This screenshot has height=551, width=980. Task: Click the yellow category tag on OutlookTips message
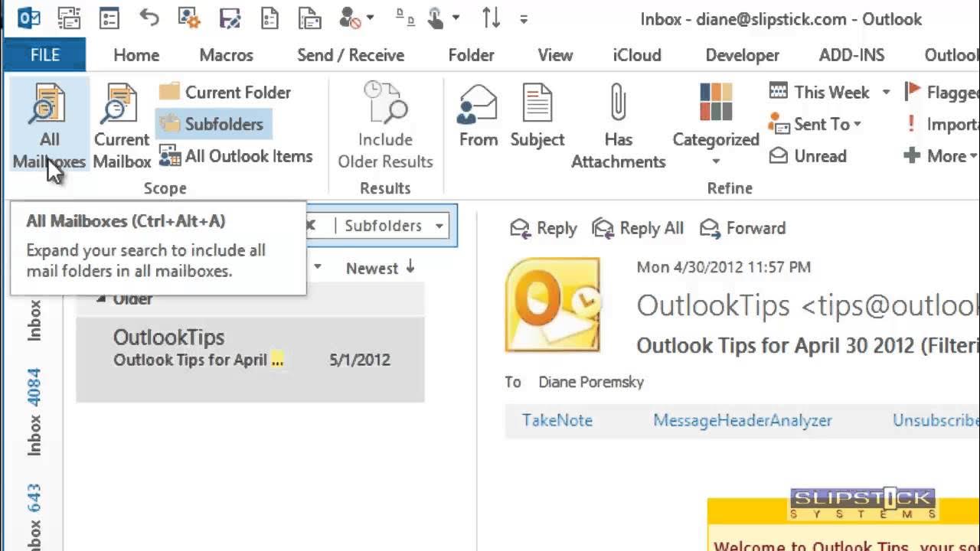pyautogui.click(x=277, y=360)
